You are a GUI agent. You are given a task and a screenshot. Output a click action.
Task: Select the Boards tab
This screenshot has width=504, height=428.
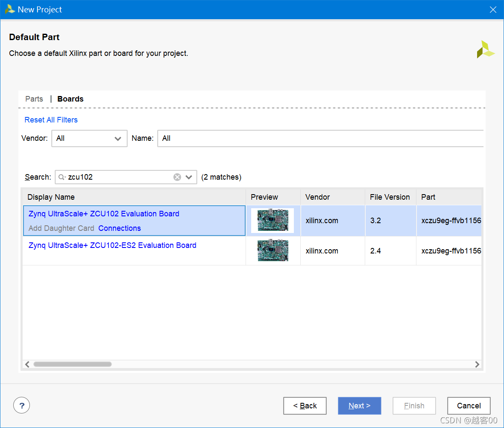(70, 99)
